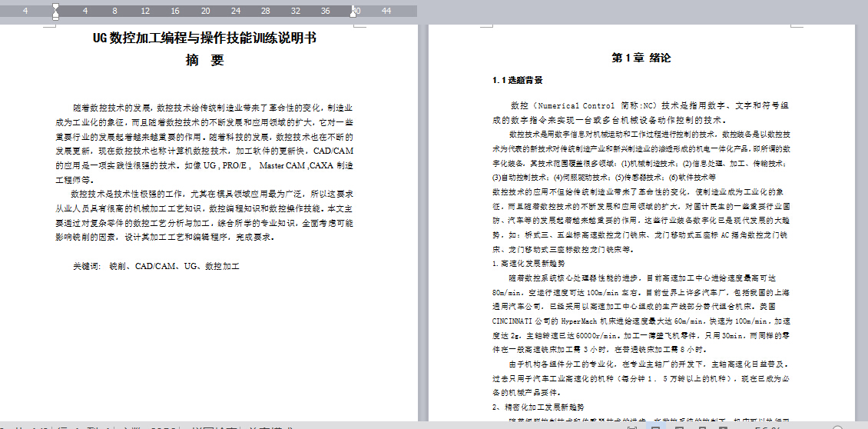
Task: Click the title 'UG数控加工编程与操作技能训练说明书'
Action: click(205, 38)
